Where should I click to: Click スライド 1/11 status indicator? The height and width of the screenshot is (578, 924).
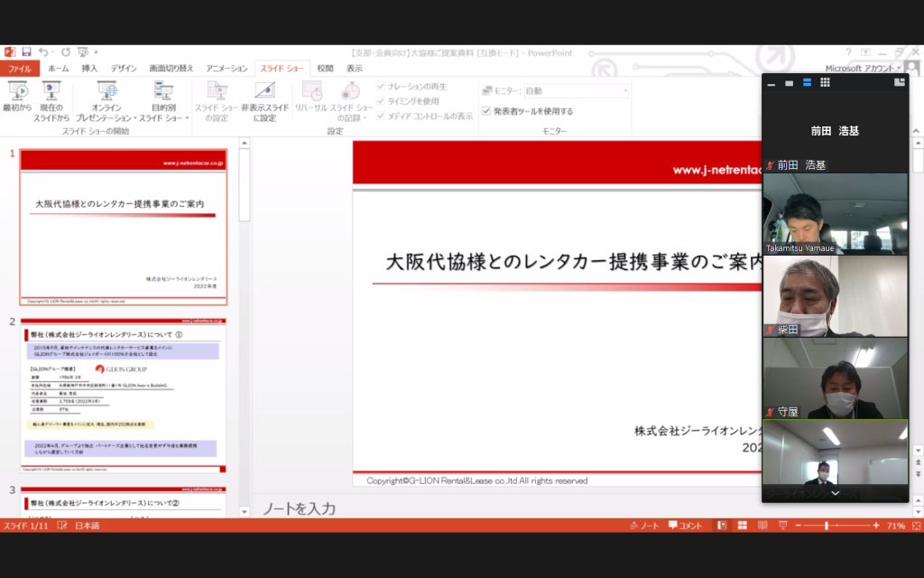pyautogui.click(x=26, y=526)
